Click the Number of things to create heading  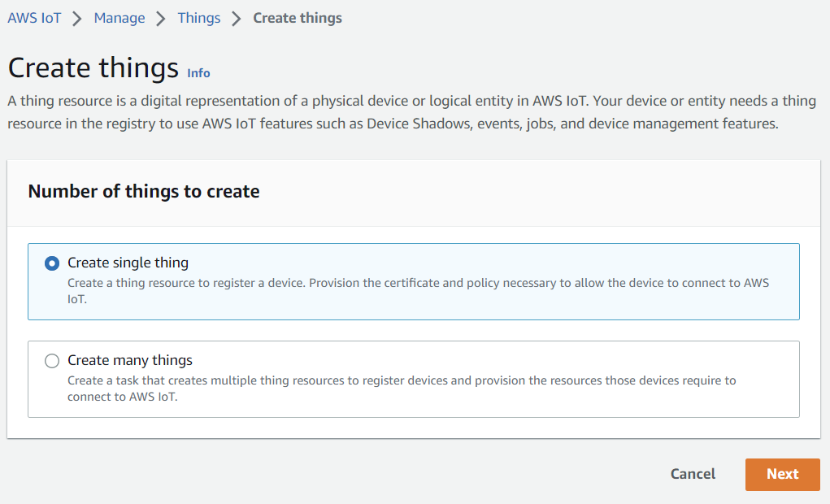coord(144,191)
